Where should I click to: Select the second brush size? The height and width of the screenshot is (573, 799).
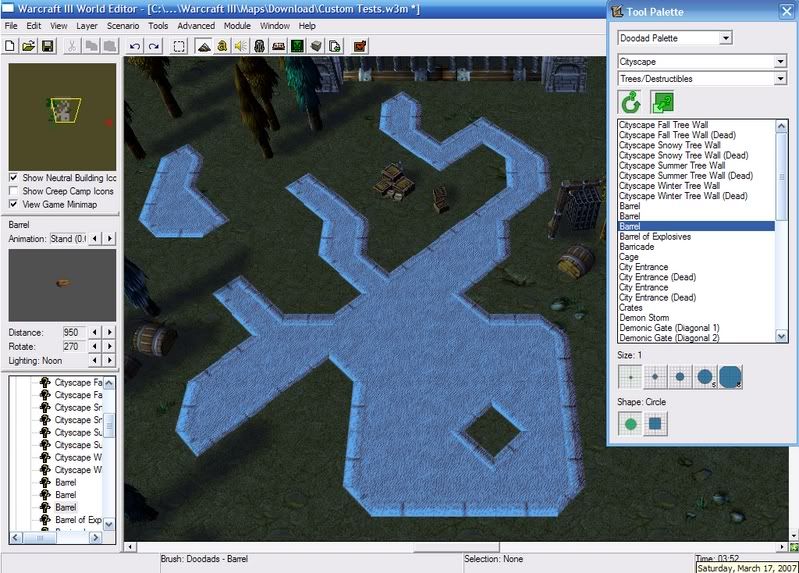point(655,377)
